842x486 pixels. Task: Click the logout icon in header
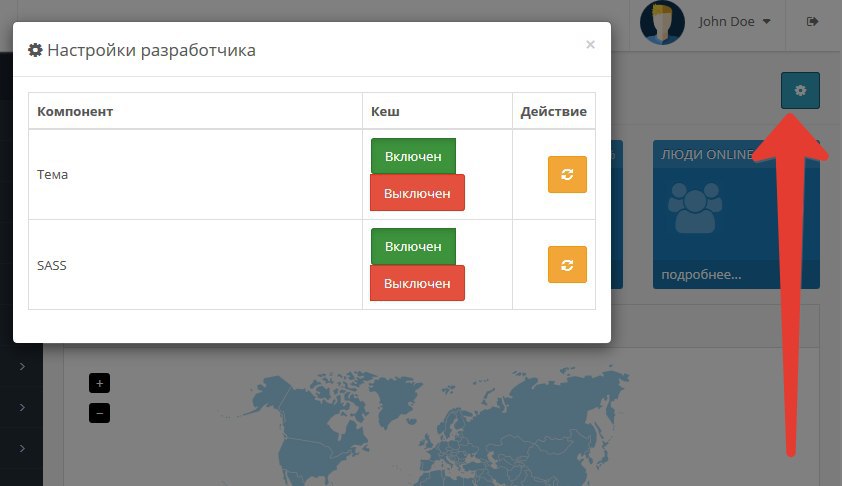click(812, 21)
